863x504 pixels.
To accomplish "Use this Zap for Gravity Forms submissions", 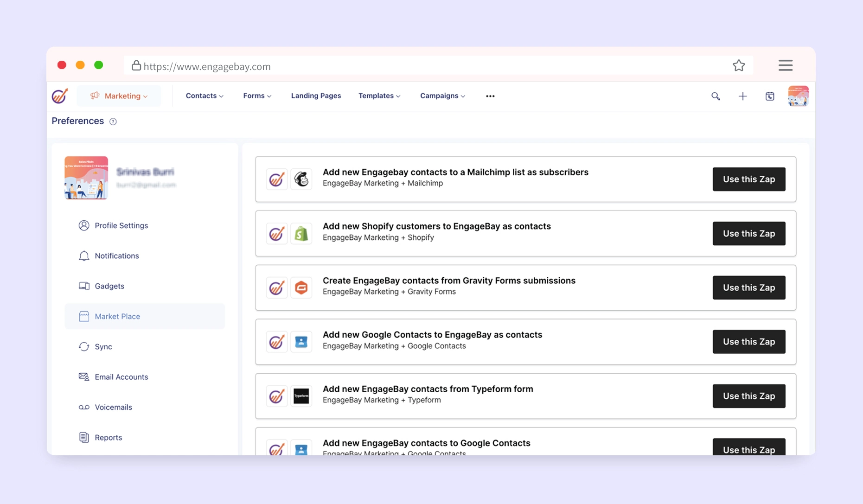I will 749,287.
